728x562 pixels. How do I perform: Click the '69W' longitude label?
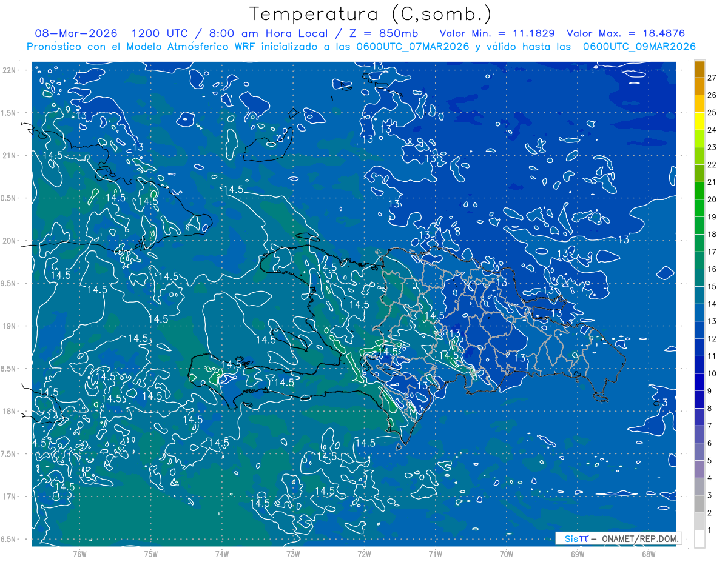578,554
